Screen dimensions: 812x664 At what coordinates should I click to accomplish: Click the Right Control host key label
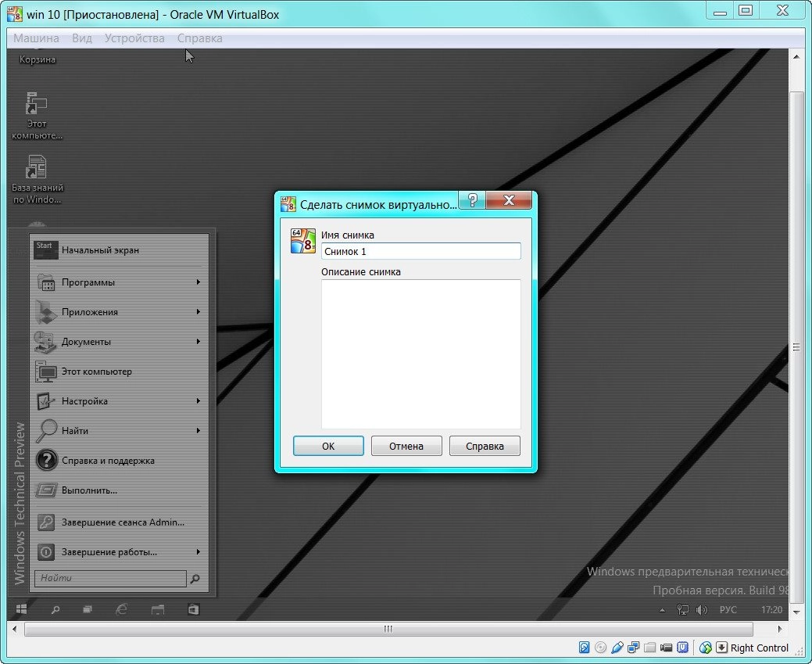click(759, 648)
